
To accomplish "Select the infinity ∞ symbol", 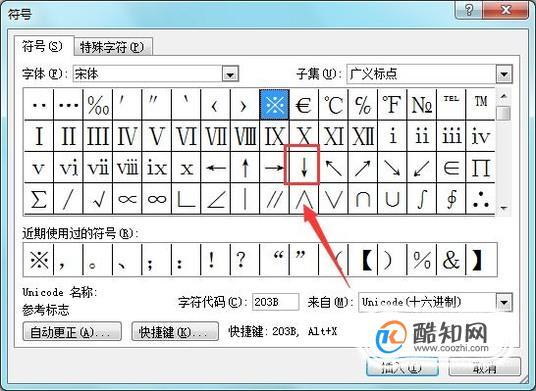I will click(x=157, y=199).
